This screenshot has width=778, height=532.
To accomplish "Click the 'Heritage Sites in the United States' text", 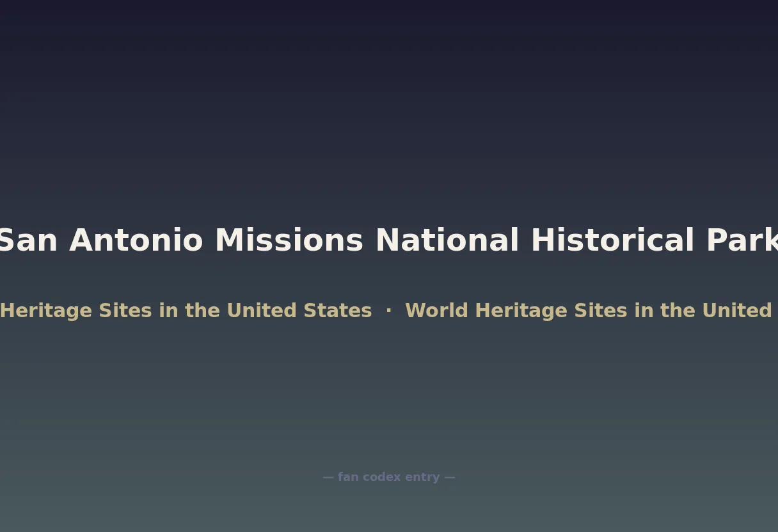I will [x=186, y=311].
